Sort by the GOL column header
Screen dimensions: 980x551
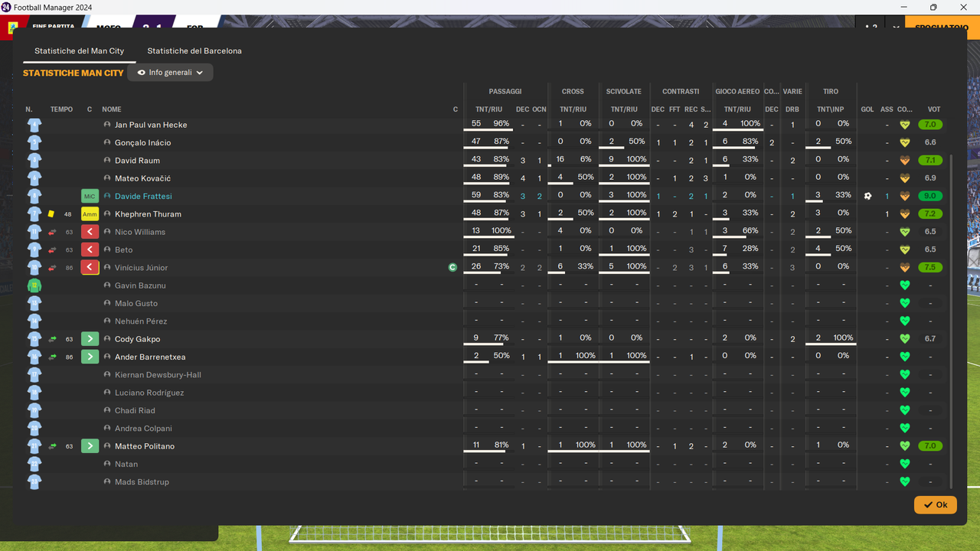click(x=867, y=109)
